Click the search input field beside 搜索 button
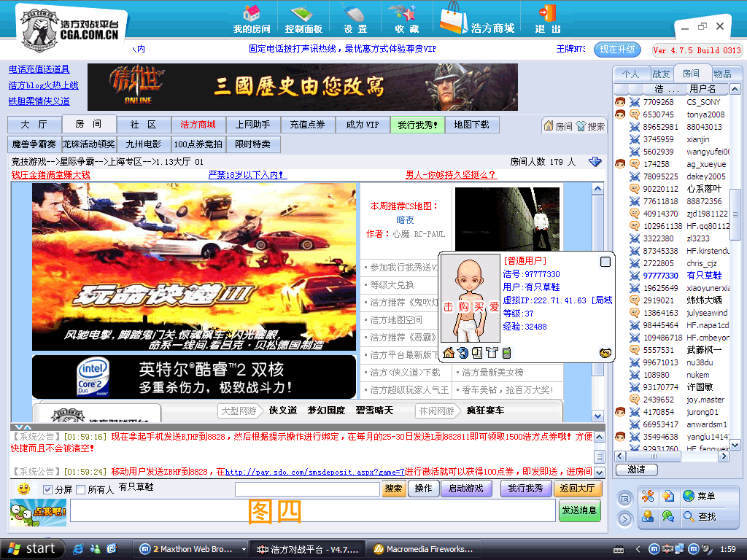This screenshot has width=747, height=560. (x=307, y=489)
